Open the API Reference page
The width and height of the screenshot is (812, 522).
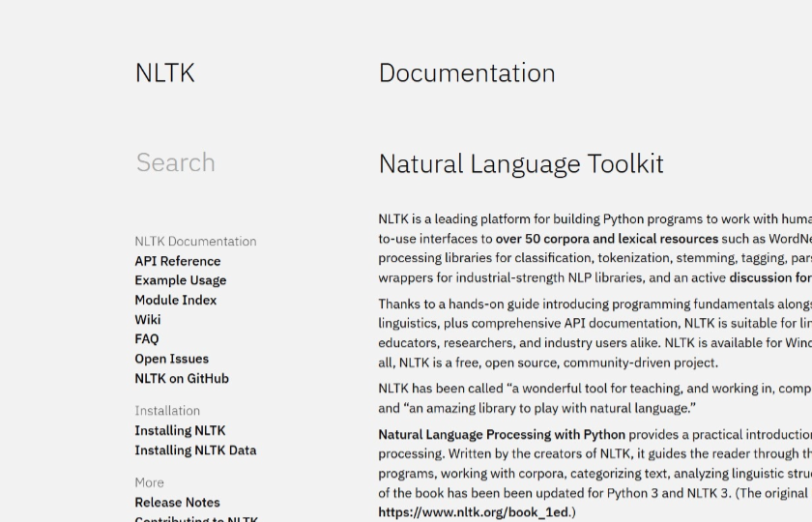pos(177,261)
